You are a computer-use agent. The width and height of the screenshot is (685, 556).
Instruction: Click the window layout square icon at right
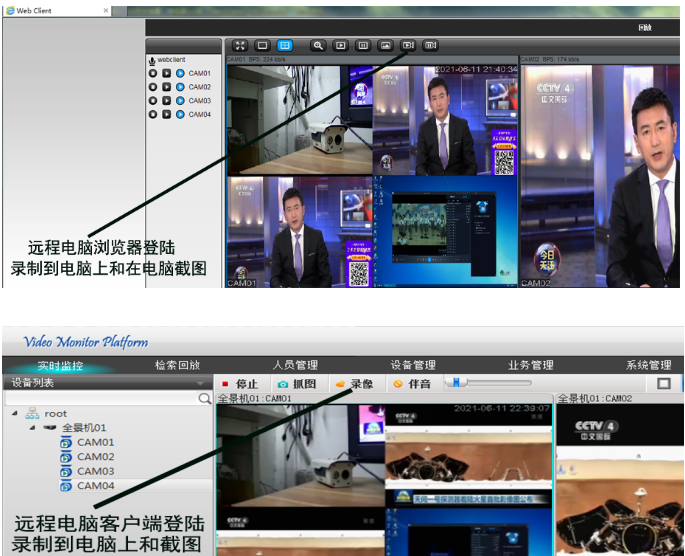[663, 383]
